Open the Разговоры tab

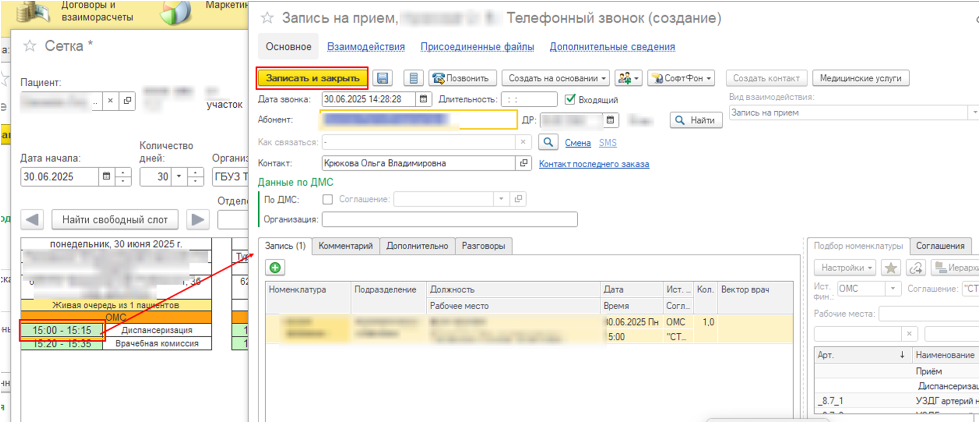coord(483,246)
